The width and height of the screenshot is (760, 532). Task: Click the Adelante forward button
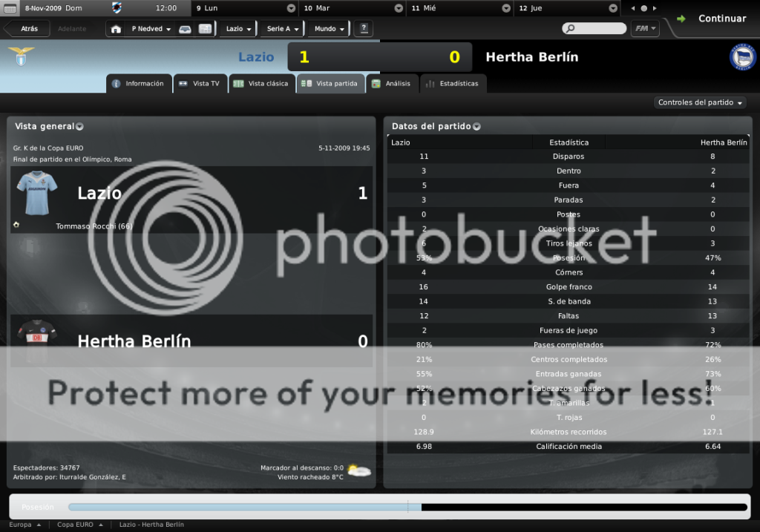pos(72,29)
